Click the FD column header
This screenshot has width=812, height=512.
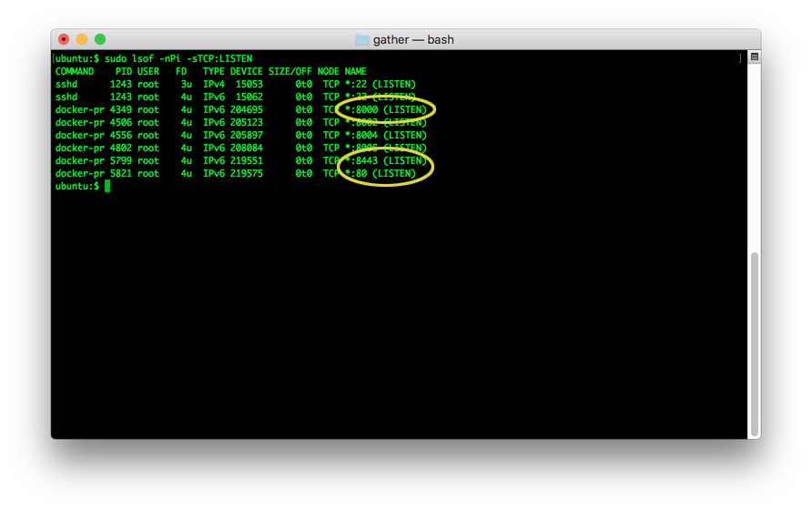pos(181,71)
